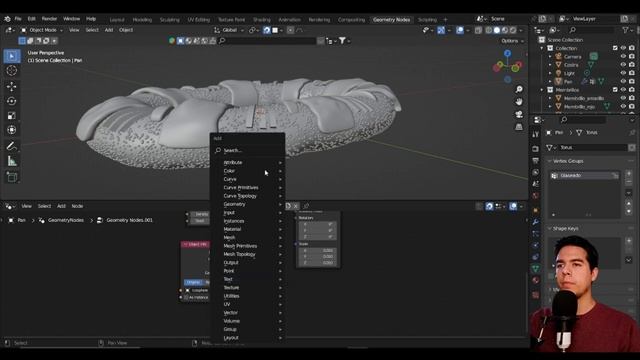Click the pan view hand icon
The height and width of the screenshot is (360, 640).
(x=519, y=102)
